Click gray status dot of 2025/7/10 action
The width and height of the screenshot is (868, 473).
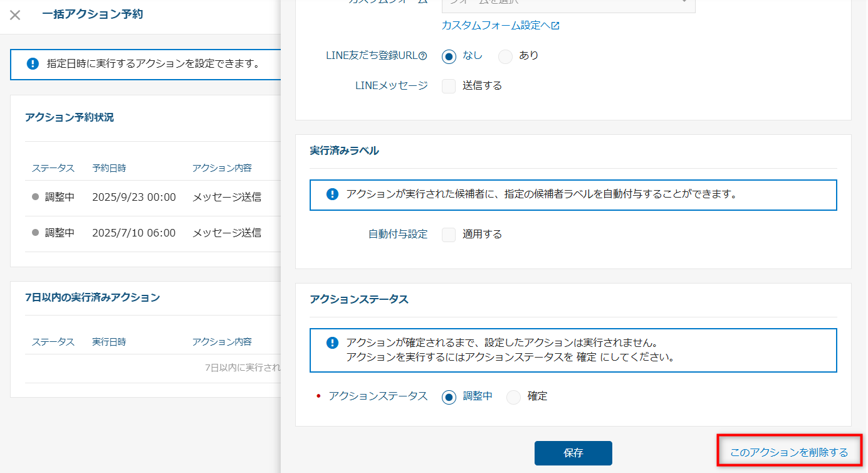[36, 233]
